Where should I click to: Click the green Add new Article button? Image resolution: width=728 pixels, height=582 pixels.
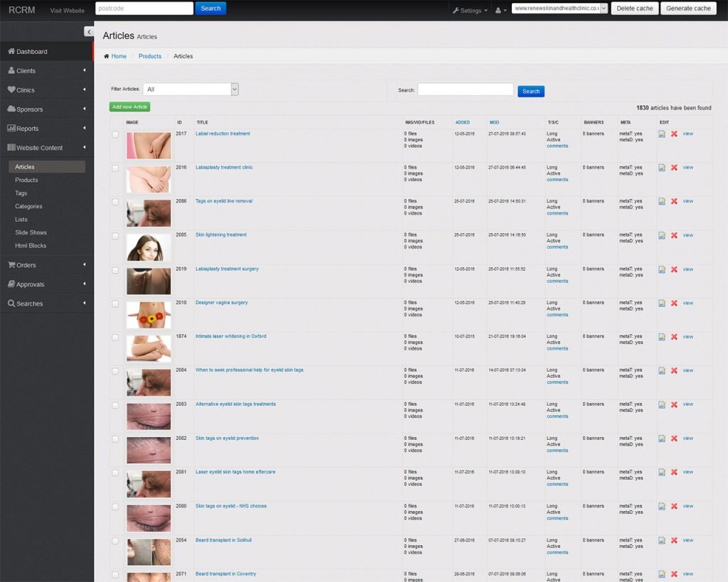[129, 107]
